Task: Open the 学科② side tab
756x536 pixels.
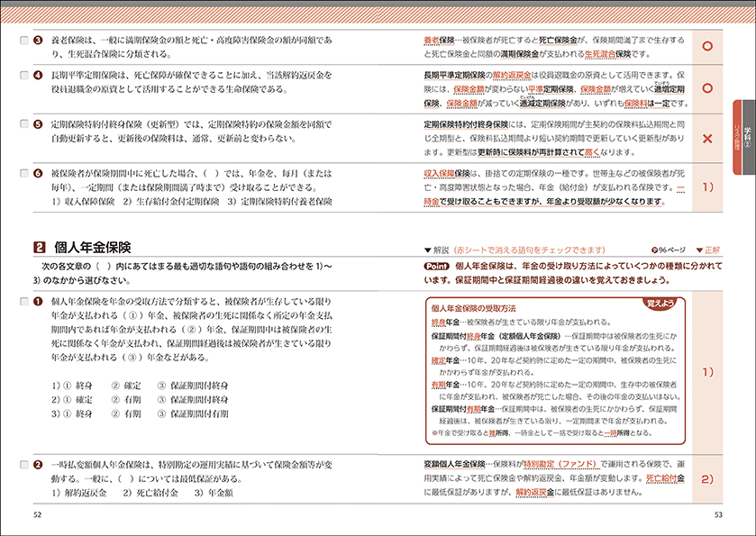Action: 748,137
